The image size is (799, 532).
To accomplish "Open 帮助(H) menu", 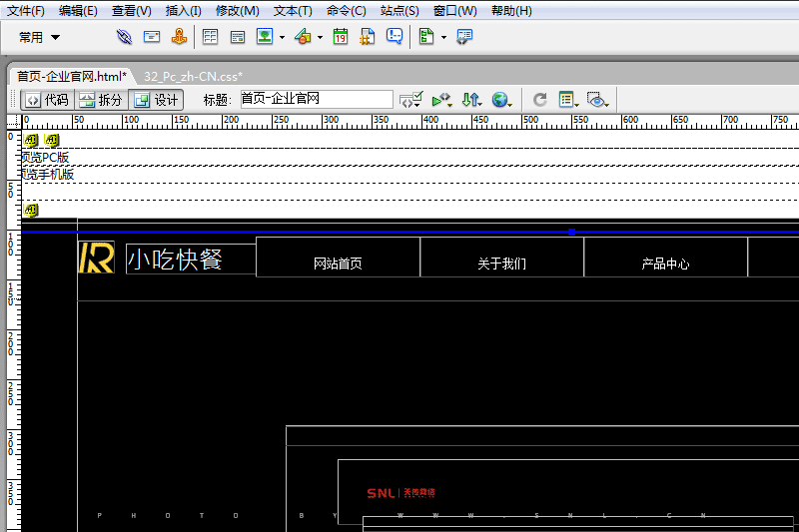I will tap(511, 11).
